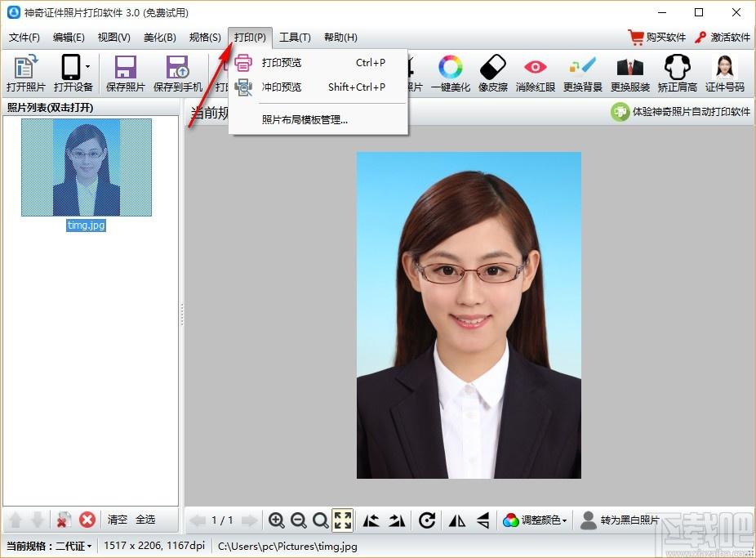Expand the 打开设备 dropdown arrow

click(x=87, y=66)
